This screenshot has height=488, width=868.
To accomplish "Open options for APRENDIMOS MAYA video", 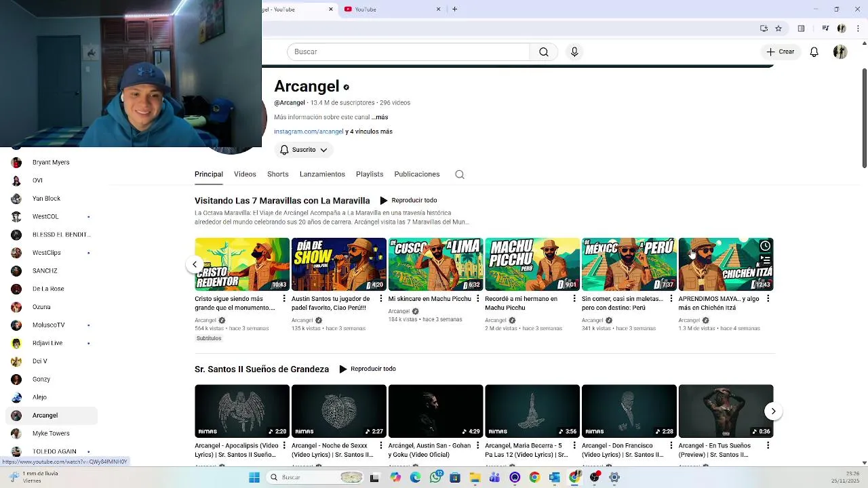I will (x=768, y=299).
